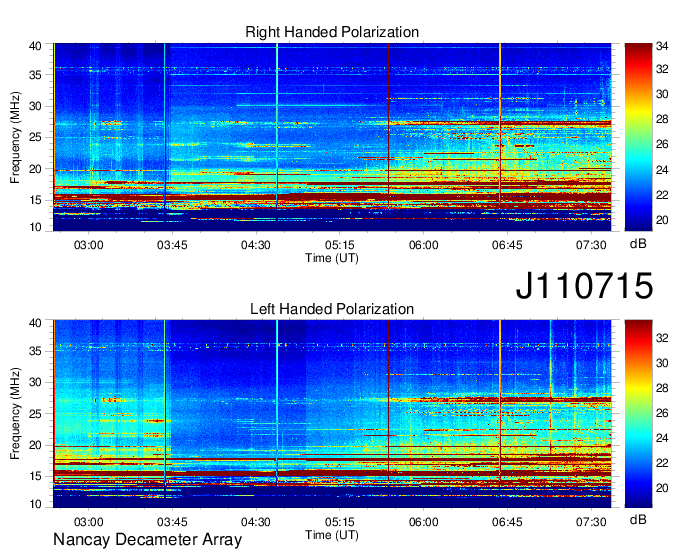Viewport: 680px width, 552px height.
Task: Click the "10" frequency tick of Left Handed plot
Action: click(x=35, y=504)
